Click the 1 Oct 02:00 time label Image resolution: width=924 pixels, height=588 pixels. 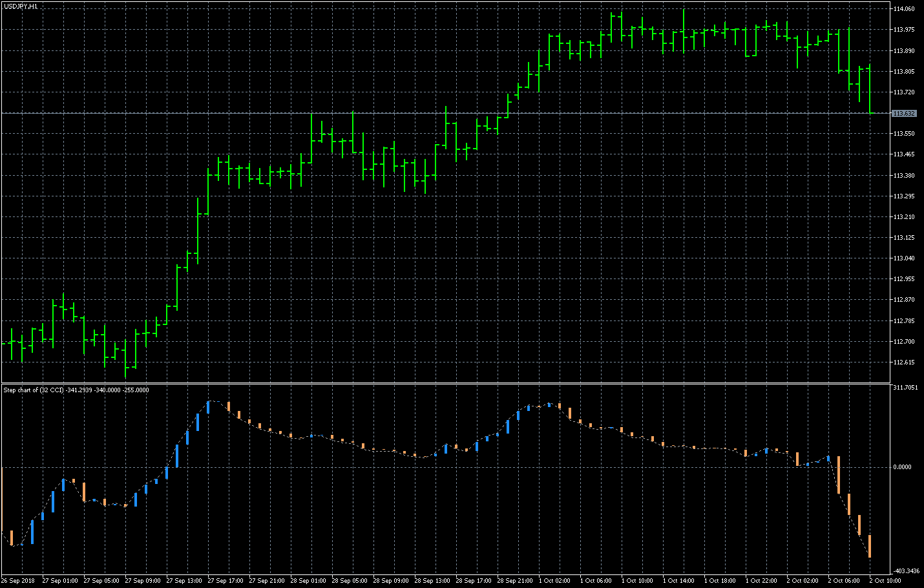pyautogui.click(x=555, y=581)
